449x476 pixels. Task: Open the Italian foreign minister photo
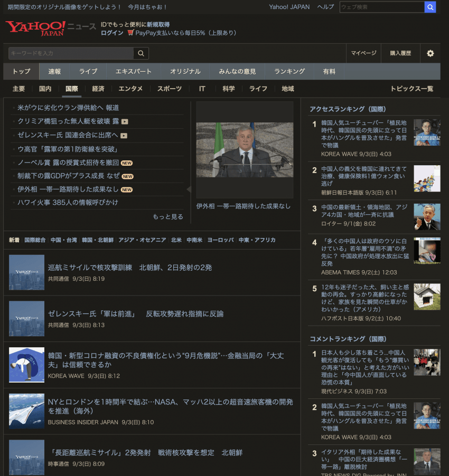click(245, 150)
